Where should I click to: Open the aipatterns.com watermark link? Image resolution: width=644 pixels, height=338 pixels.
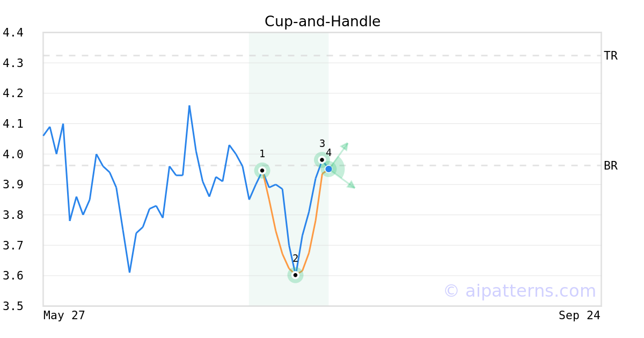point(519,291)
